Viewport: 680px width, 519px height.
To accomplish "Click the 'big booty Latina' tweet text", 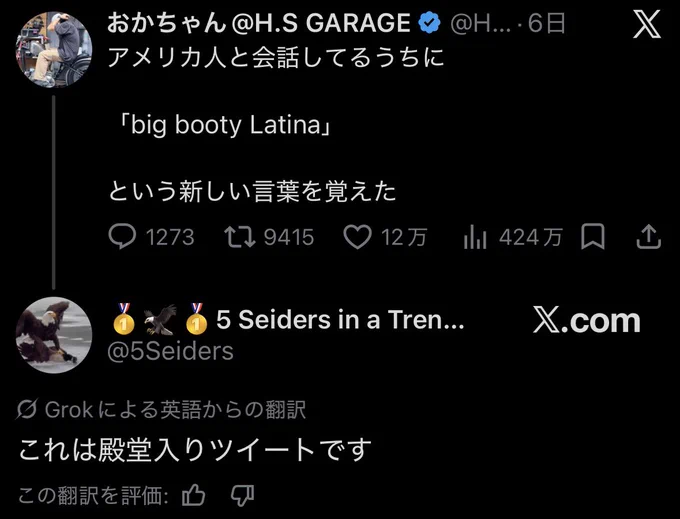I will 225,125.
